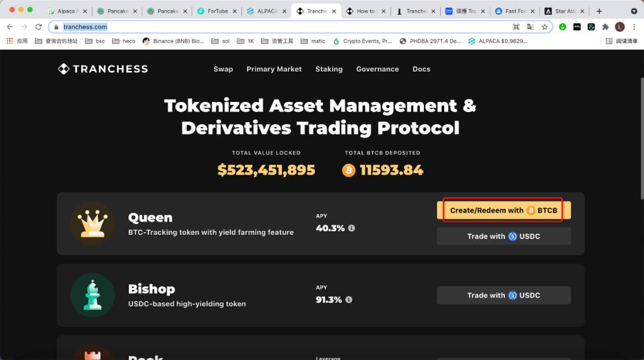Click the Queen crown icon
The width and height of the screenshot is (644, 360).
92,224
